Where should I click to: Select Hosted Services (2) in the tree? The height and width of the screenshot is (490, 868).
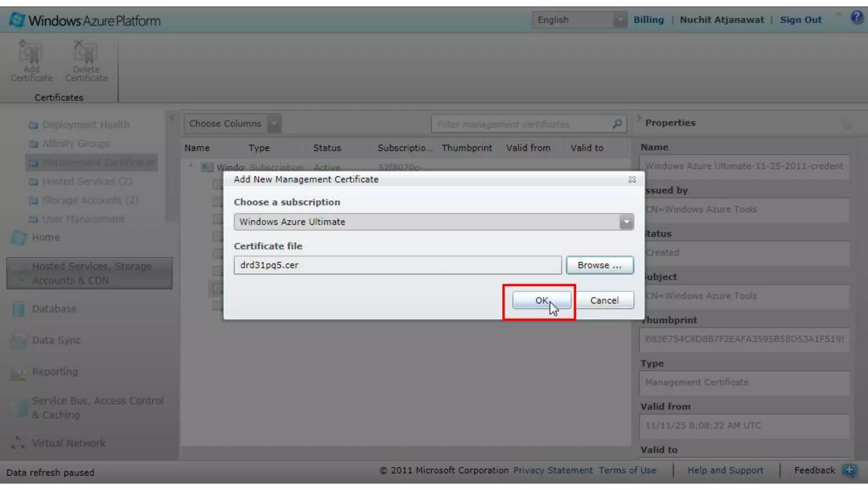(87, 182)
